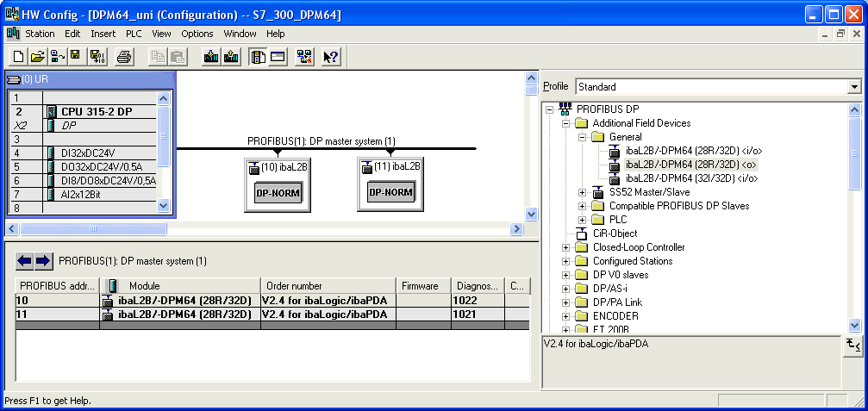The width and height of the screenshot is (868, 411).
Task: Open the PLC menu
Action: [x=134, y=34]
